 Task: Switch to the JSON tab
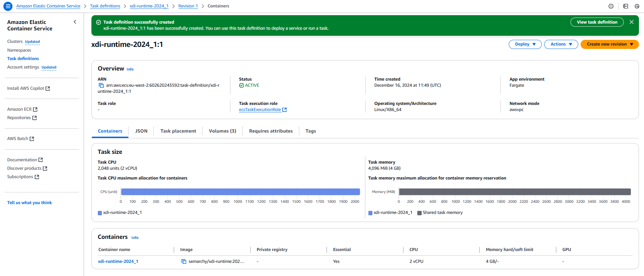point(141,131)
